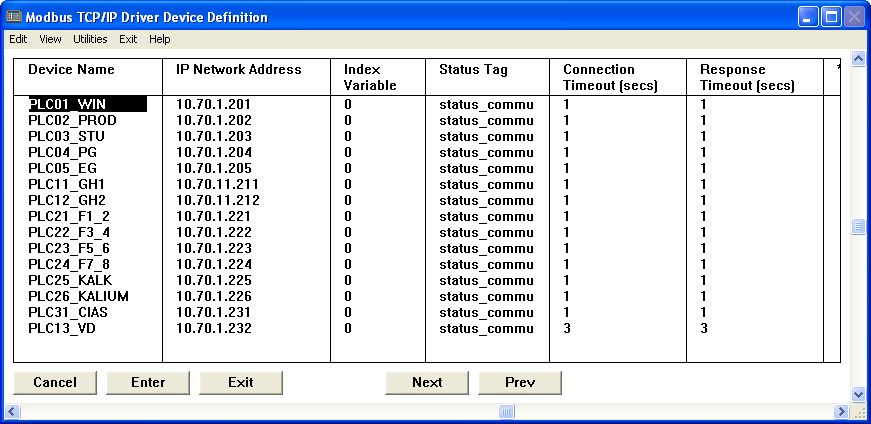Go back with the Prev button
Image resolution: width=871 pixels, height=424 pixels.
coord(520,382)
